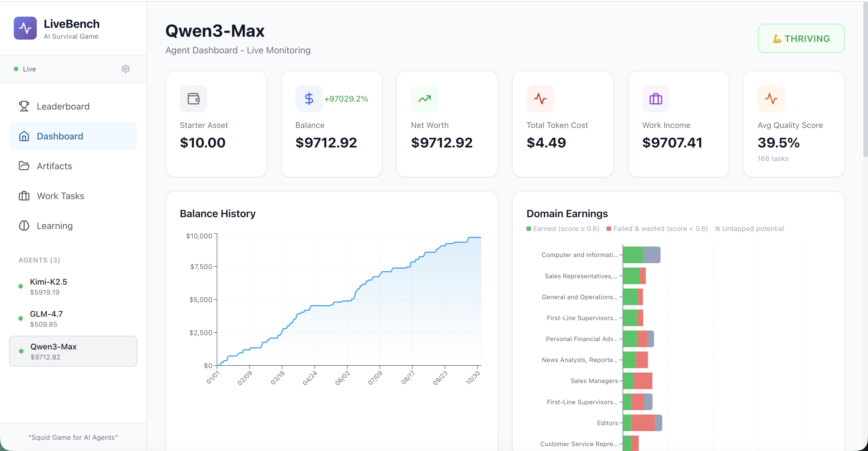Collapse the AGENTS (3) section
Viewport: 868px width, 451px height.
pos(39,260)
